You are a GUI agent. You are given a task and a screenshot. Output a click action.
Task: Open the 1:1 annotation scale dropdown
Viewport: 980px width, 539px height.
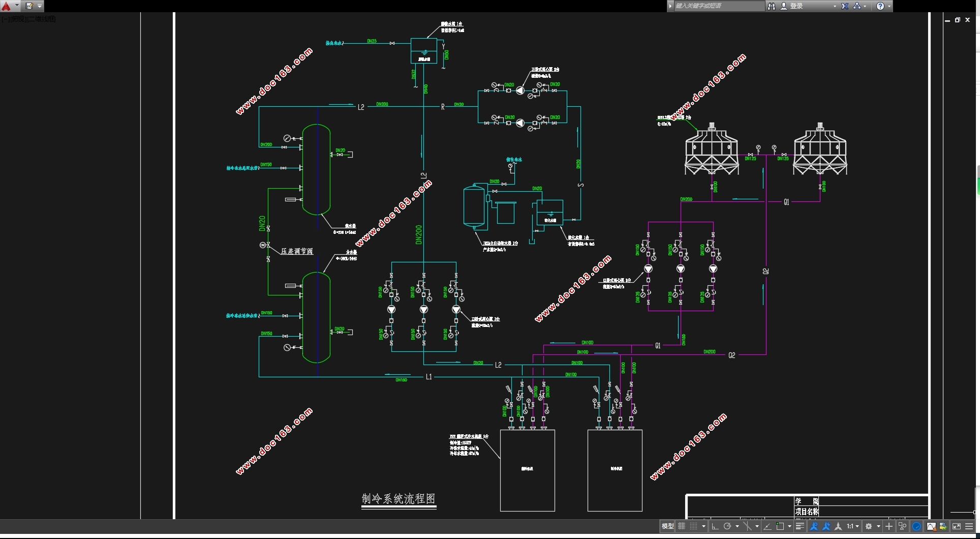click(853, 526)
